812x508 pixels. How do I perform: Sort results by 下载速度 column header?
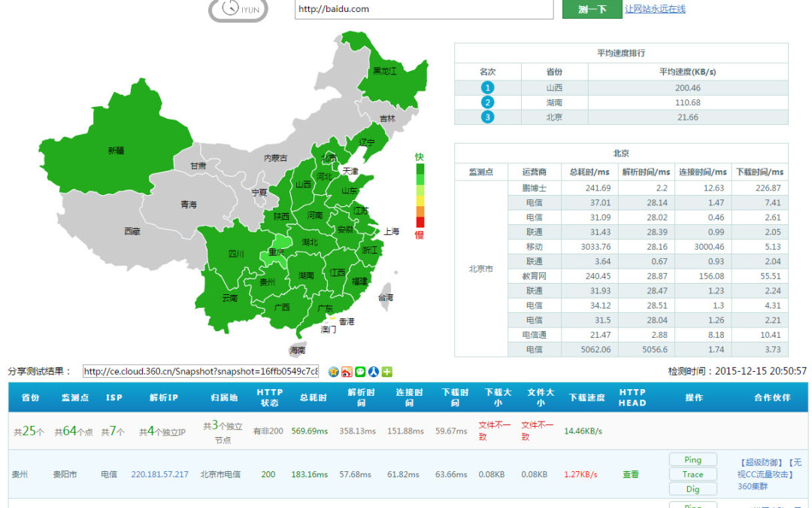586,397
